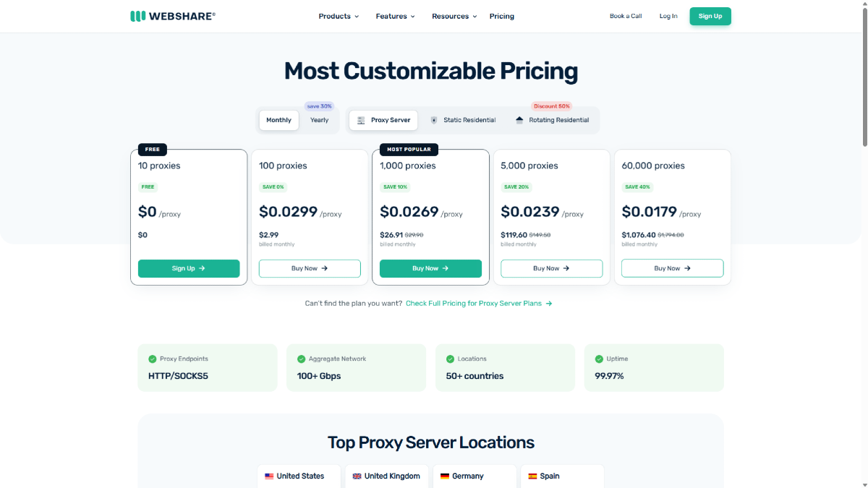Click the '$0.0299' per proxy price
Screen dimensions: 868x488
288,212
